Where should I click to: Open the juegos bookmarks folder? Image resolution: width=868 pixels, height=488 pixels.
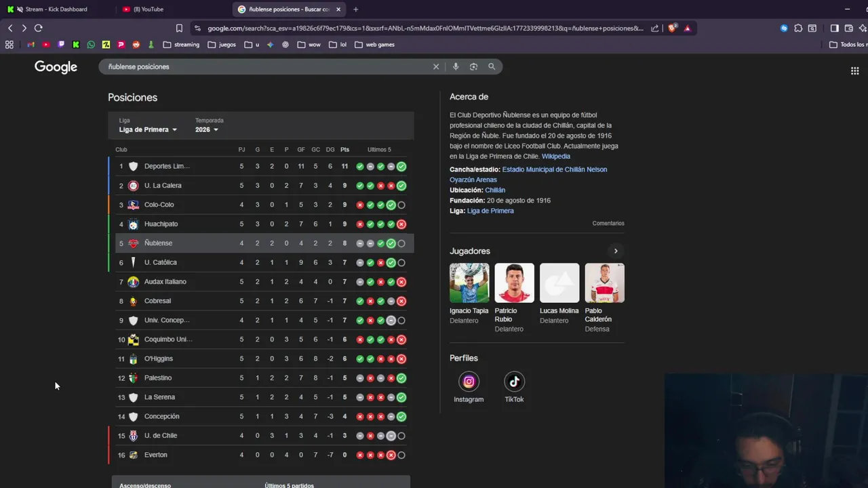coord(222,45)
